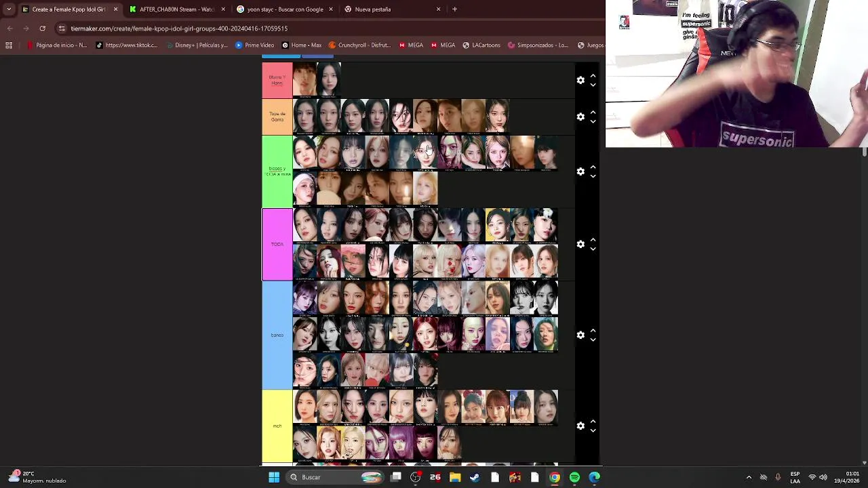Open settings gear for the green besos tier

[x=580, y=171]
